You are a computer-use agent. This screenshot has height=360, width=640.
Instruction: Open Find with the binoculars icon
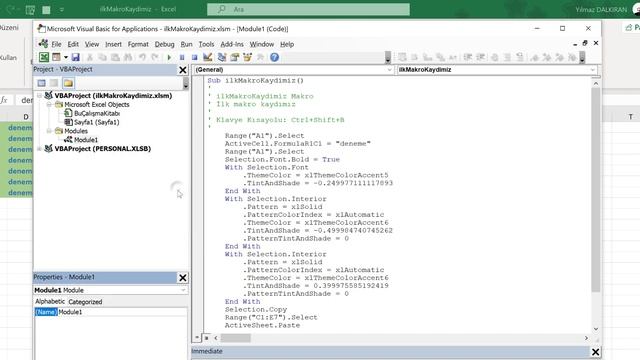128,58
